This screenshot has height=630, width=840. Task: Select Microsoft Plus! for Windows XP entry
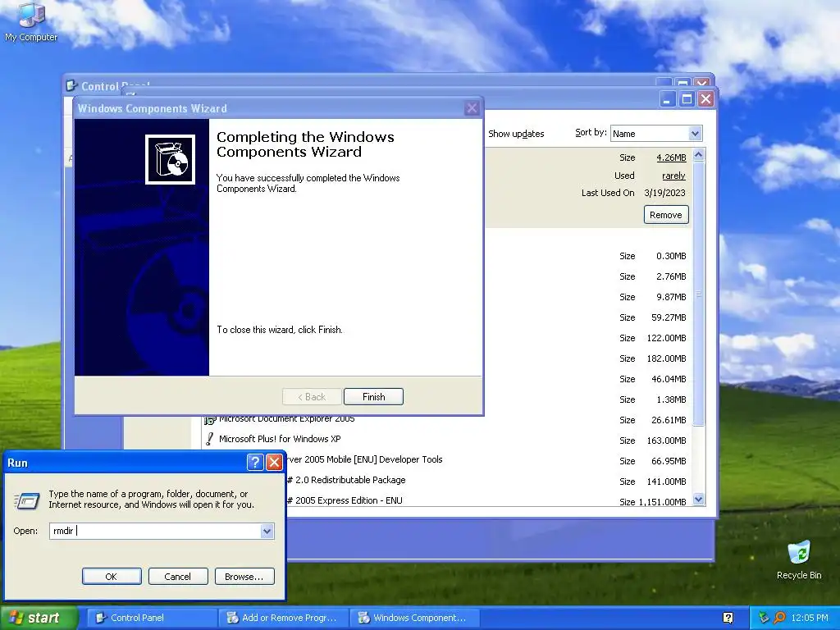280,439
